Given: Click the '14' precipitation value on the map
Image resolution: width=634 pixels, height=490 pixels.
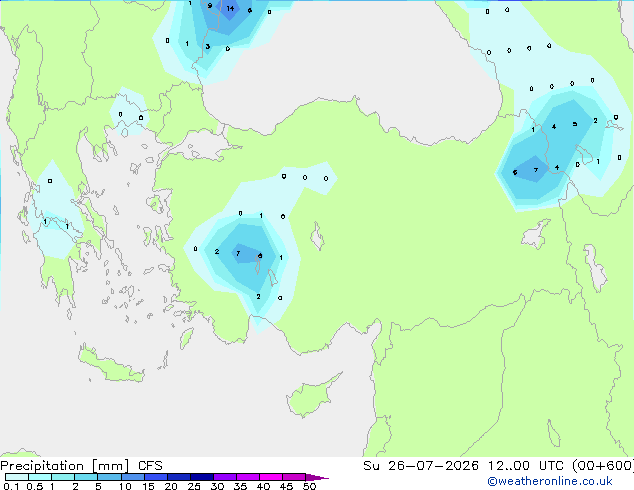Looking at the screenshot, I should click(x=230, y=8).
